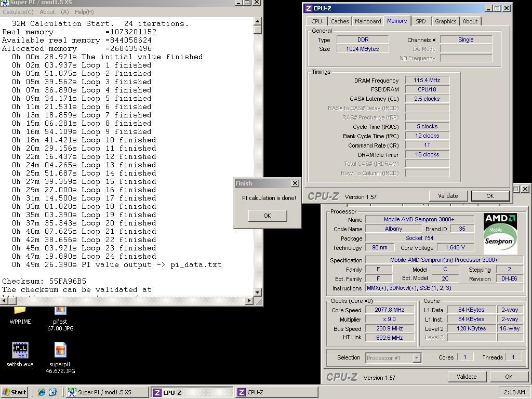
Task: Activate the second CPU-Z taskbar button
Action: 277,392
